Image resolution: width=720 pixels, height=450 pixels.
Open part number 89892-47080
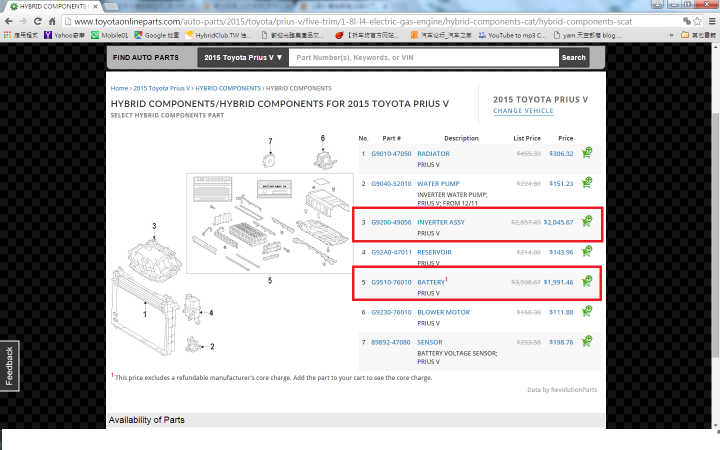[x=391, y=342]
